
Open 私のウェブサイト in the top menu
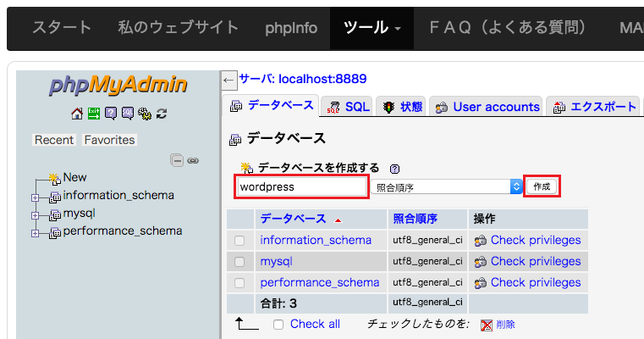tap(179, 28)
